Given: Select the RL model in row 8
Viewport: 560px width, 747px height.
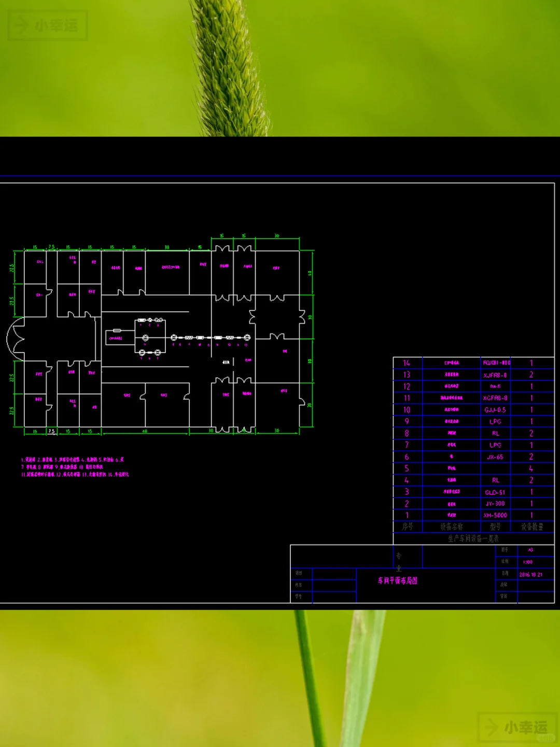Looking at the screenshot, I should pyautogui.click(x=496, y=433).
